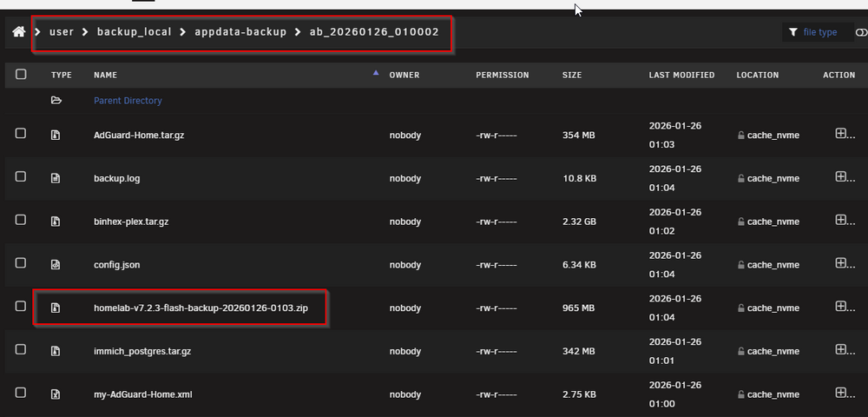
Task: Sort by the OWNER column
Action: (404, 75)
